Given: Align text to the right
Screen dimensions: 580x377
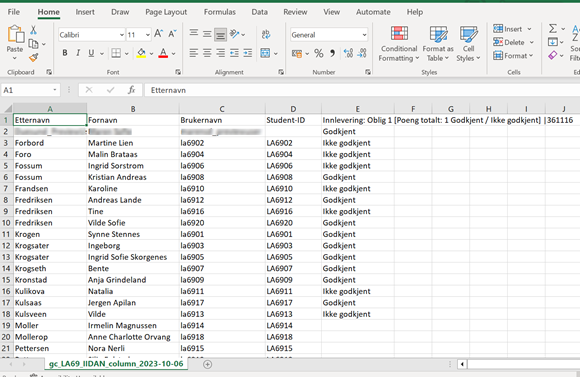Looking at the screenshot, I should point(220,53).
